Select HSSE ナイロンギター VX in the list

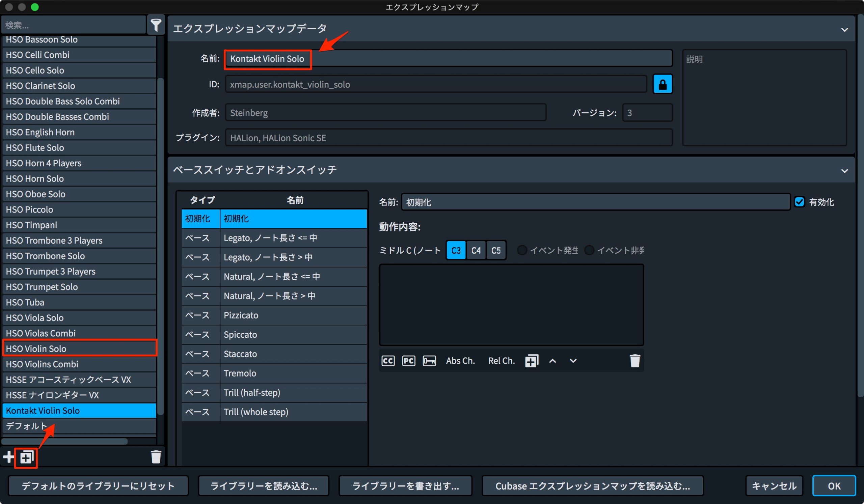(x=79, y=395)
